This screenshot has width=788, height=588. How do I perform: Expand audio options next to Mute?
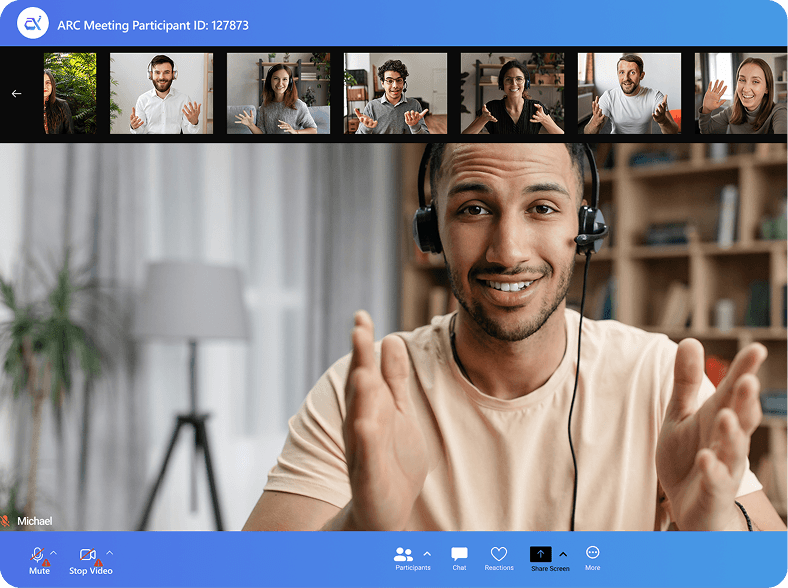54,553
